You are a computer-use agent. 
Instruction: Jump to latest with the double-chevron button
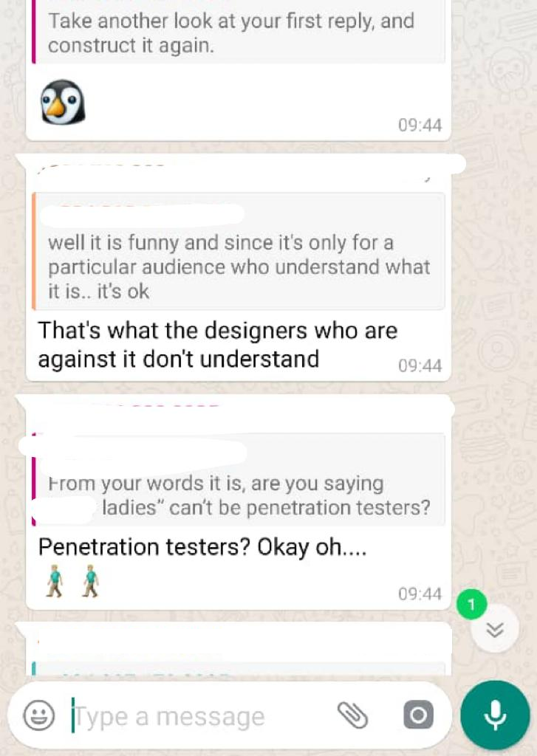(x=495, y=629)
